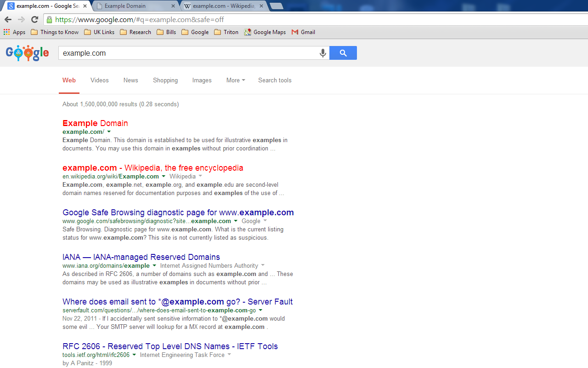Click the browser forward arrow
This screenshot has width=588, height=368.
(x=21, y=19)
